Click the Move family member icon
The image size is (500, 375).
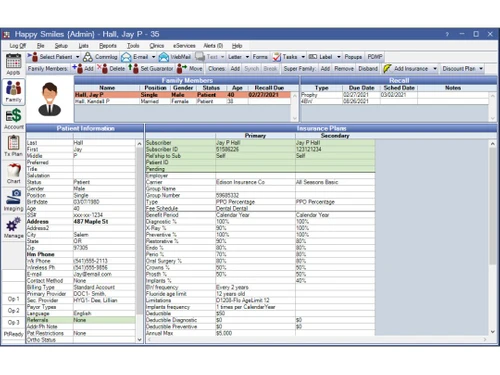[182, 69]
